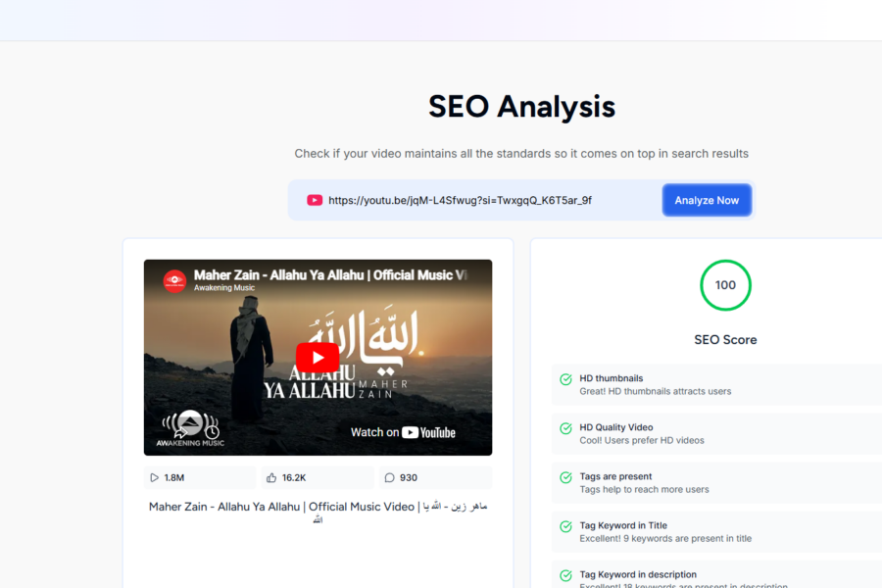Screen dimensions: 882x588
Task: Click the views play icon next to 1.8M
Action: (x=154, y=477)
